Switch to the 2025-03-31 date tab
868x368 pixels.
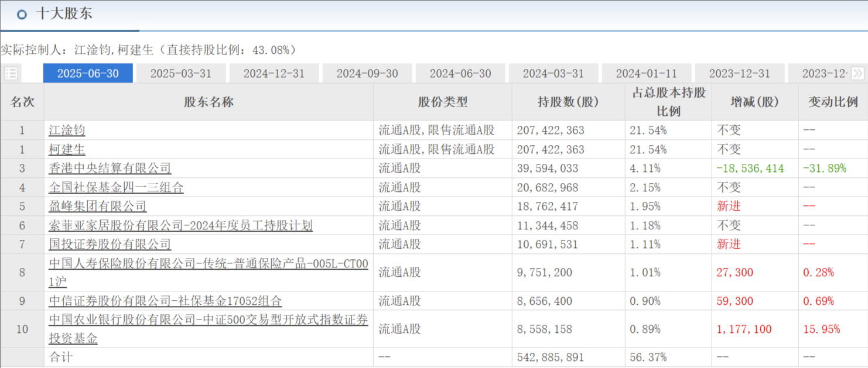coord(180,74)
